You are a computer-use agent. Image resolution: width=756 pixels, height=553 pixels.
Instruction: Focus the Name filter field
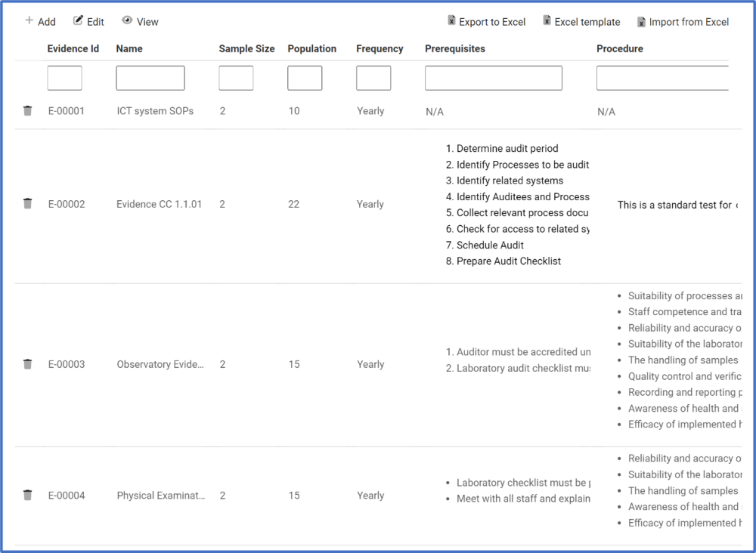150,77
